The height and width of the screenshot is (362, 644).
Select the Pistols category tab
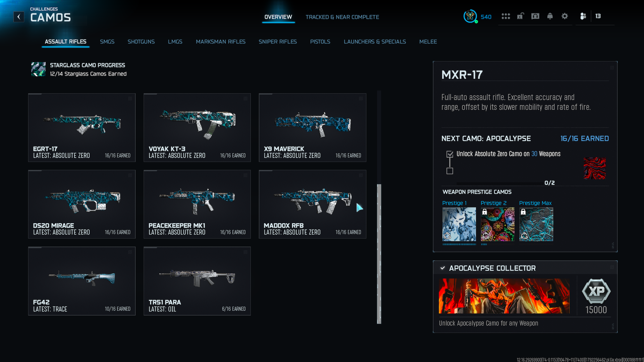coord(320,42)
